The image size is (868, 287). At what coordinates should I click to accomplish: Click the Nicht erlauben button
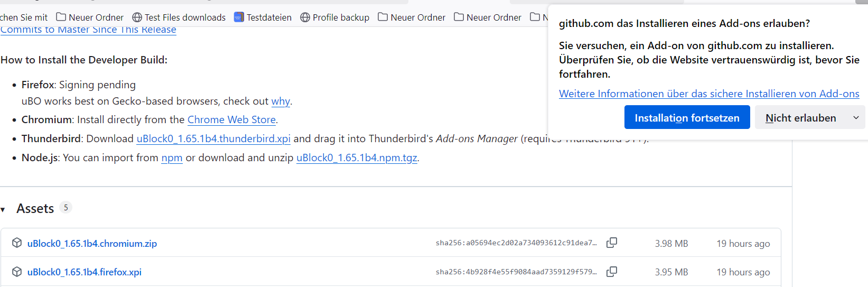(x=800, y=118)
